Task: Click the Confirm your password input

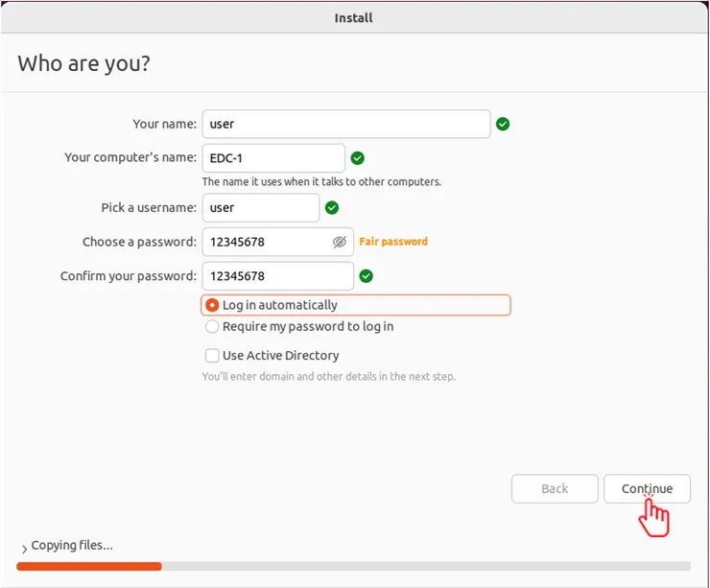Action: (x=277, y=276)
